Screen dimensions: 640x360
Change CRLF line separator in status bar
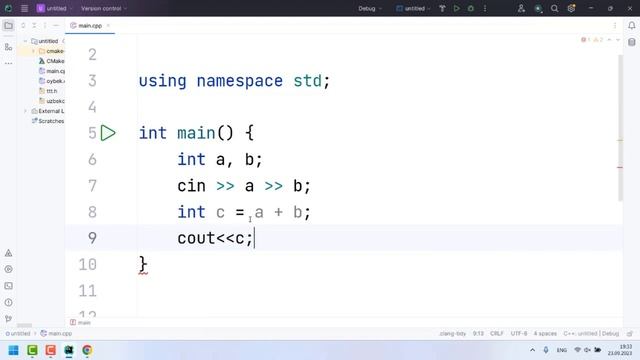(497, 333)
